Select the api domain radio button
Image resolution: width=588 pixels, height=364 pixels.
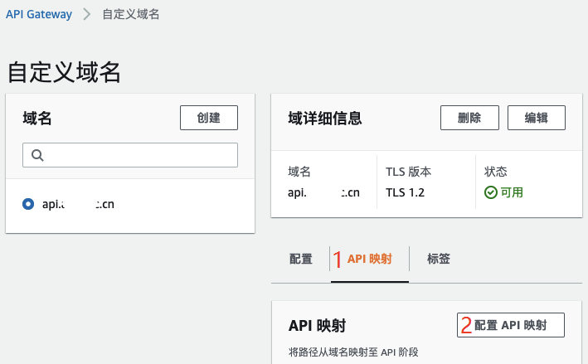(29, 204)
